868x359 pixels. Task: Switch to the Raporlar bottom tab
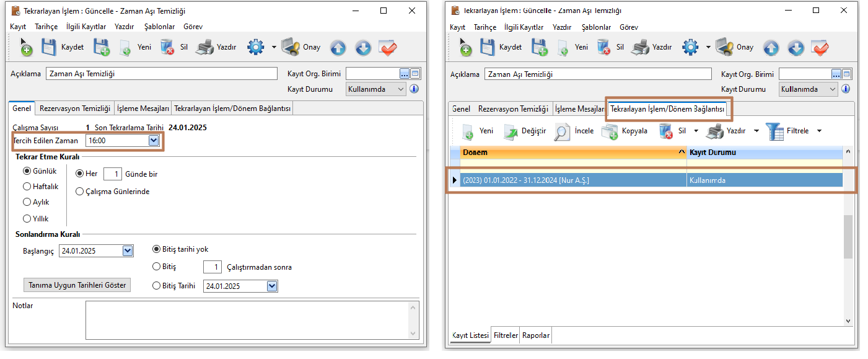(535, 335)
